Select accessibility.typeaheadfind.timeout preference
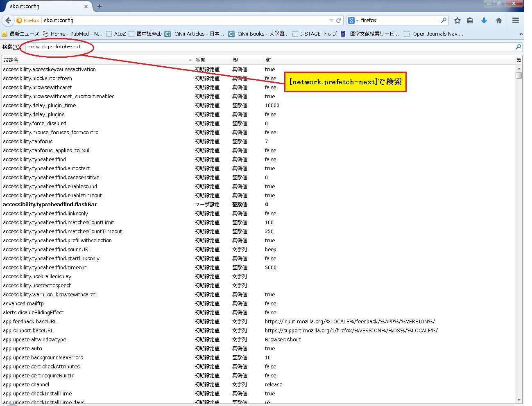Screen dimensions: 532x406 point(258,268)
